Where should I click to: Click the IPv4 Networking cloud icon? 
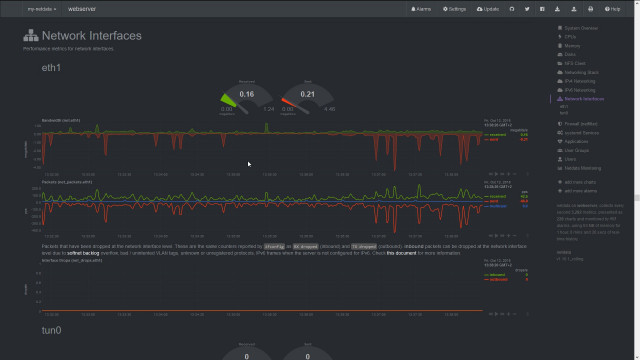pos(560,81)
